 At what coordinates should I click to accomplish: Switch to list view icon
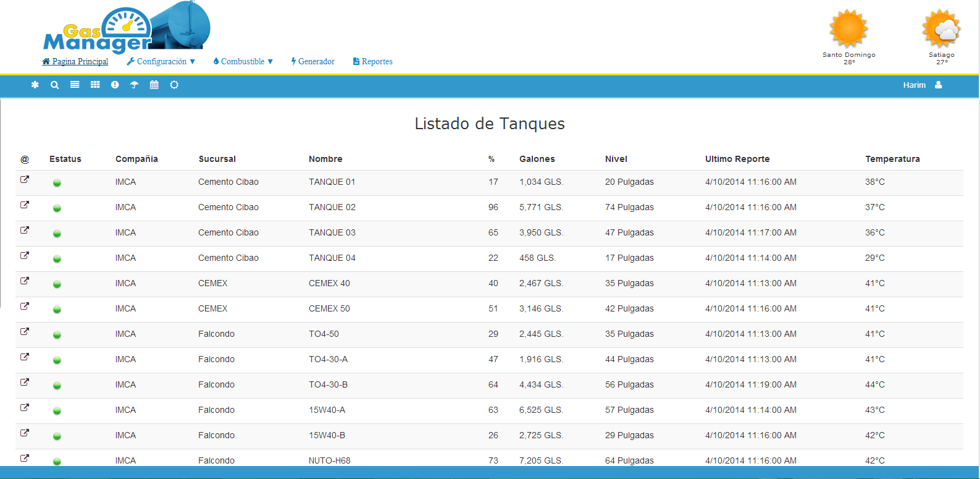tap(75, 85)
